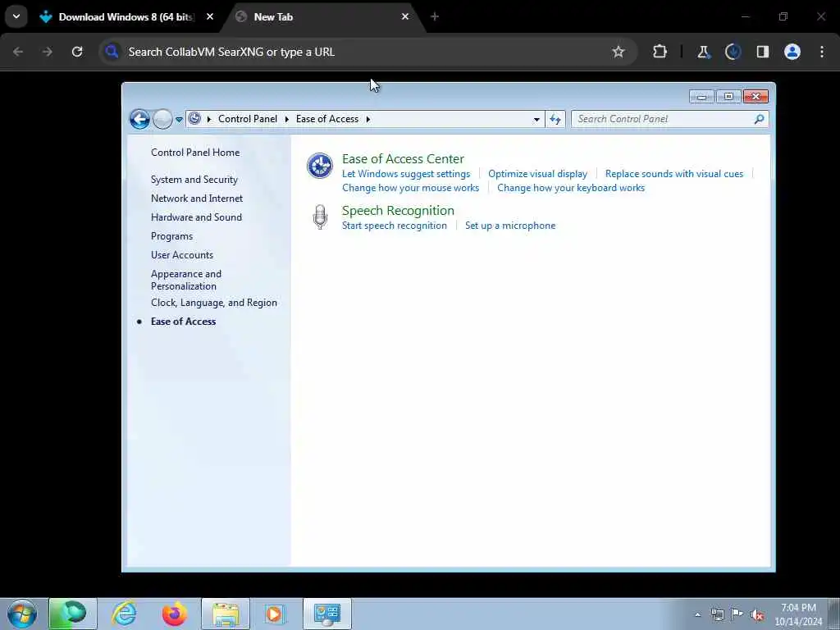Click Ease of Access breadcrumb in address bar

pos(326,119)
